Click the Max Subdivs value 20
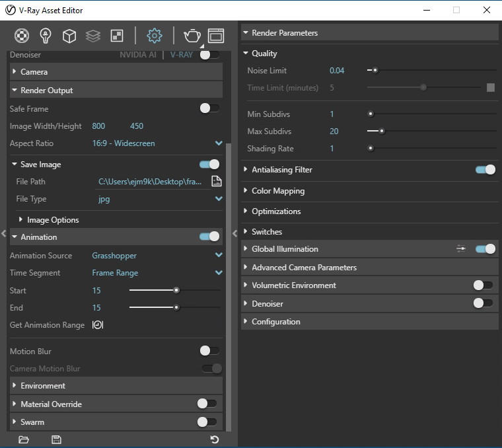 (334, 131)
